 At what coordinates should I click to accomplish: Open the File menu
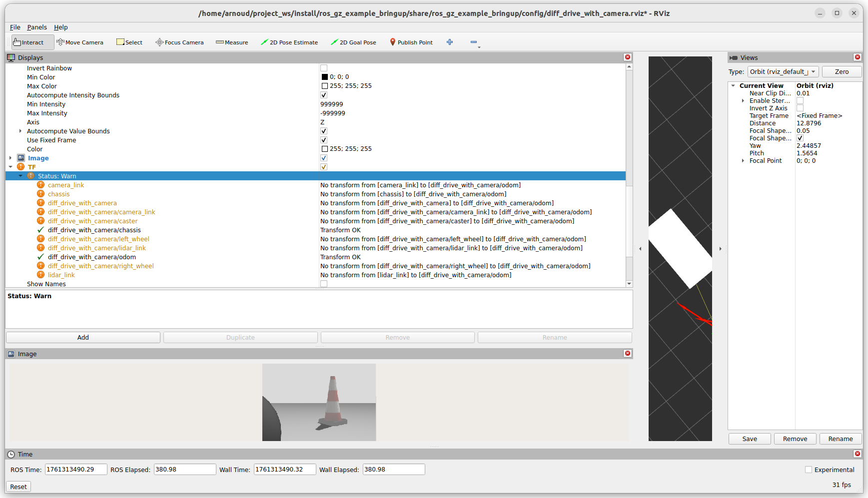15,27
